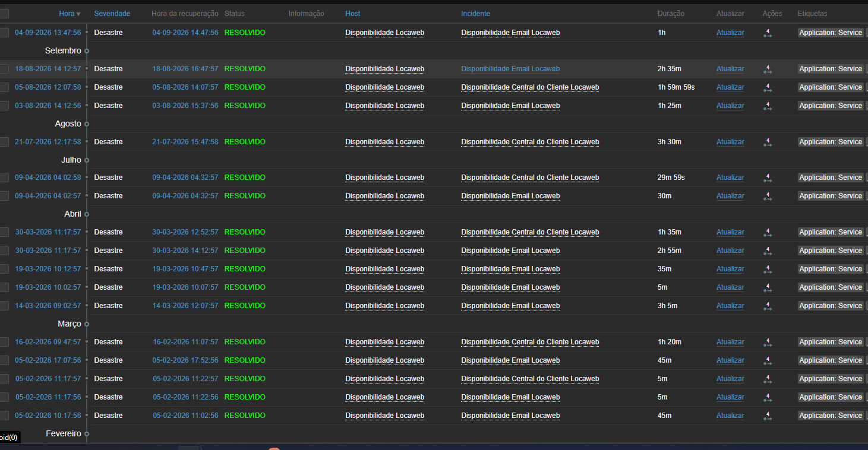This screenshot has height=450, width=868.
Task: Open actions icon for 21-07-2026 12:17:58 problem
Action: point(767,142)
